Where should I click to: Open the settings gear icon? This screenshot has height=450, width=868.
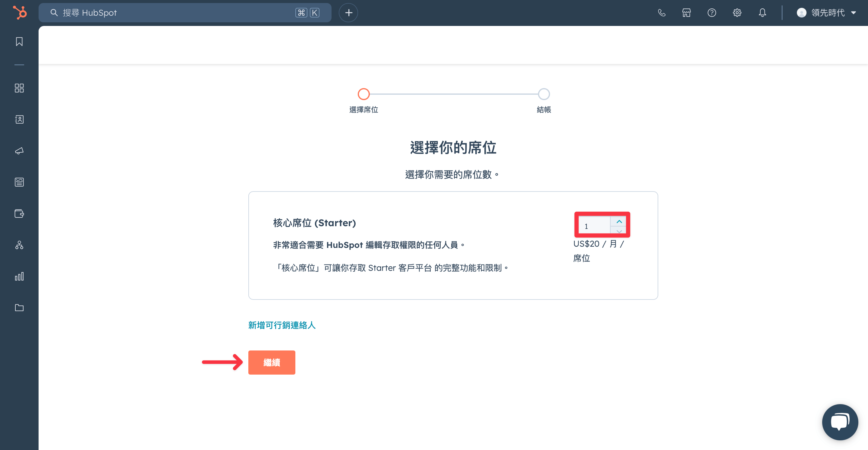click(x=737, y=13)
